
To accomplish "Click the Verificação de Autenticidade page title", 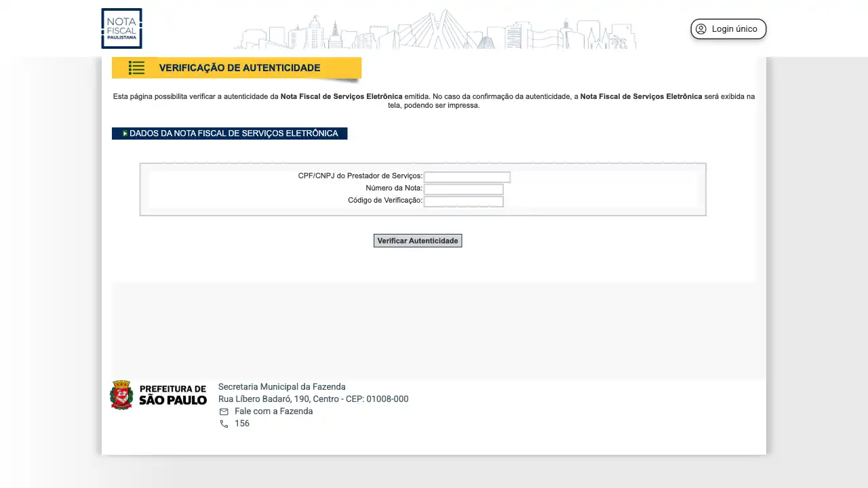I will click(239, 68).
